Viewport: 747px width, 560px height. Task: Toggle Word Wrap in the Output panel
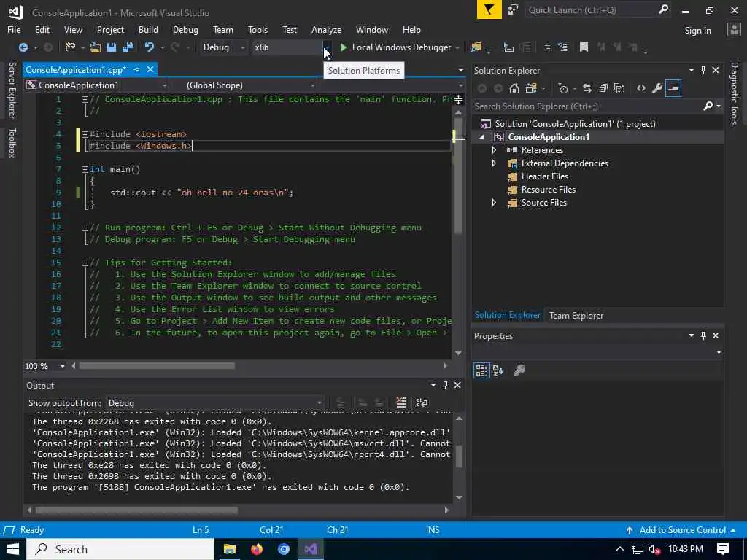tap(422, 402)
